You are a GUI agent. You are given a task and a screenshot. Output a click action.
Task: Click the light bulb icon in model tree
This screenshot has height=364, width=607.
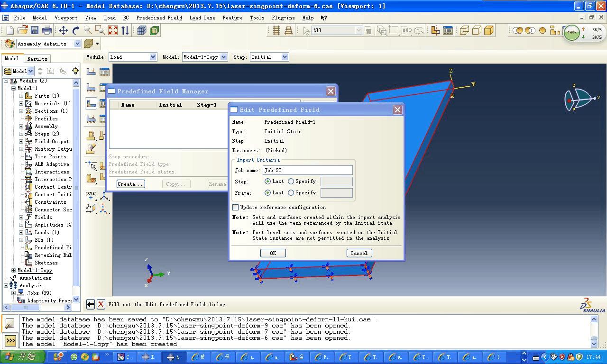point(75,71)
